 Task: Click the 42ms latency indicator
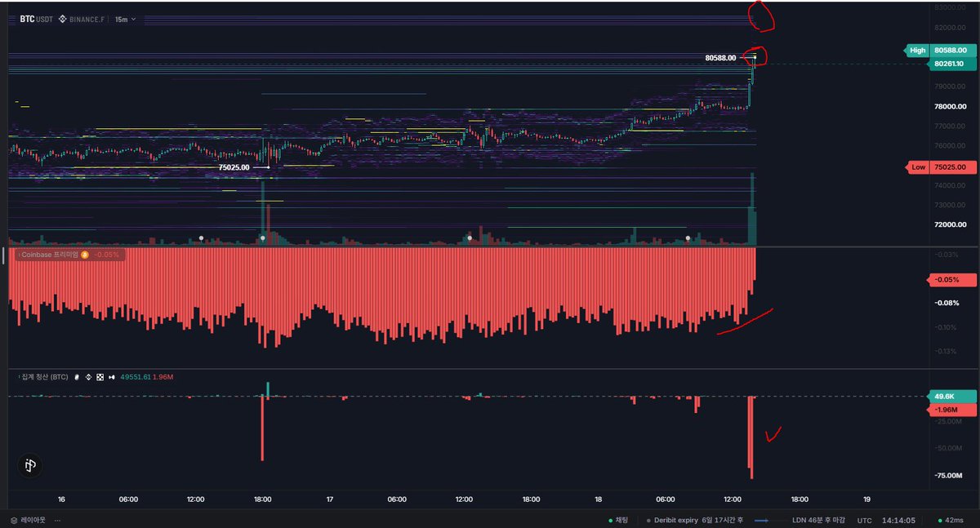pos(949,520)
